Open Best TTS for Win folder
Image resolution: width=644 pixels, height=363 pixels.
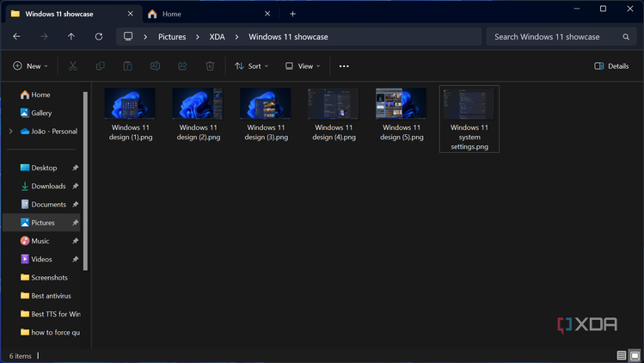(x=51, y=314)
